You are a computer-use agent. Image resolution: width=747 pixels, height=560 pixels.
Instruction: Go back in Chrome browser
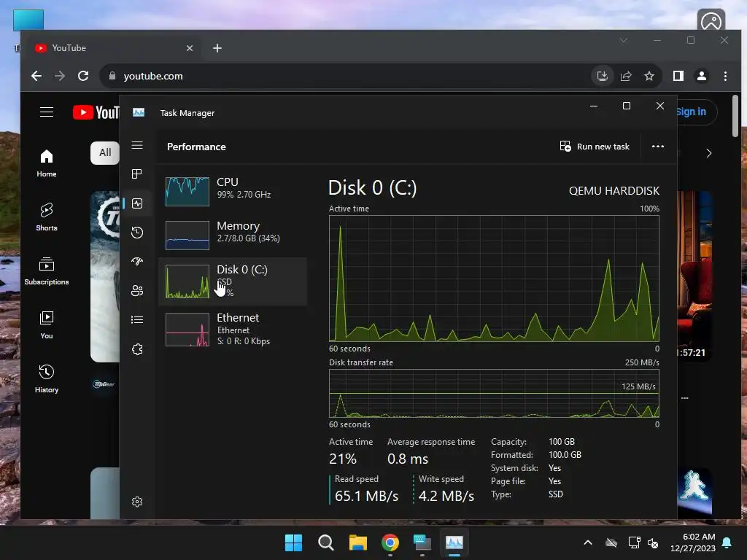pyautogui.click(x=36, y=76)
